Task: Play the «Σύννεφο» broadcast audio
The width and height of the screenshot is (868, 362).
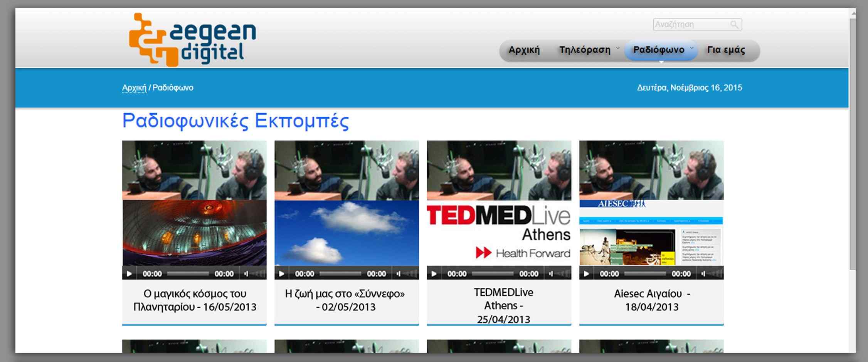Action: [282, 274]
